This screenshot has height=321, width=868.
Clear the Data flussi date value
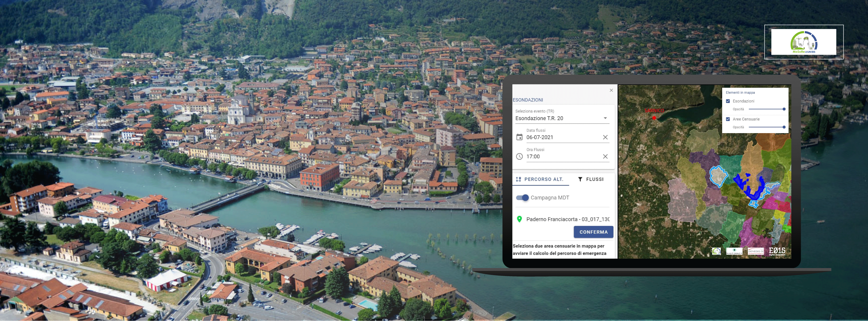pos(605,137)
